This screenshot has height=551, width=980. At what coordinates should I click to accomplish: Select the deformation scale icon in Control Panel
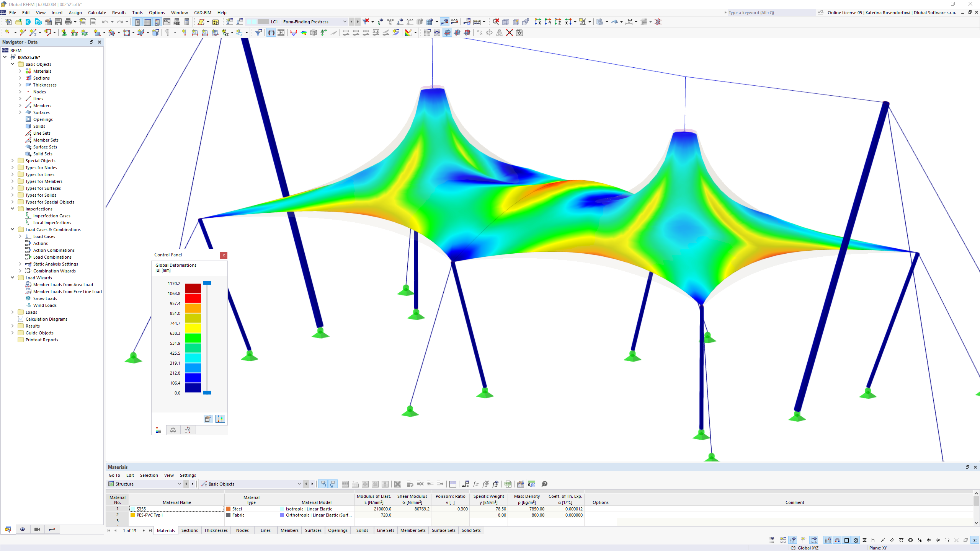173,430
